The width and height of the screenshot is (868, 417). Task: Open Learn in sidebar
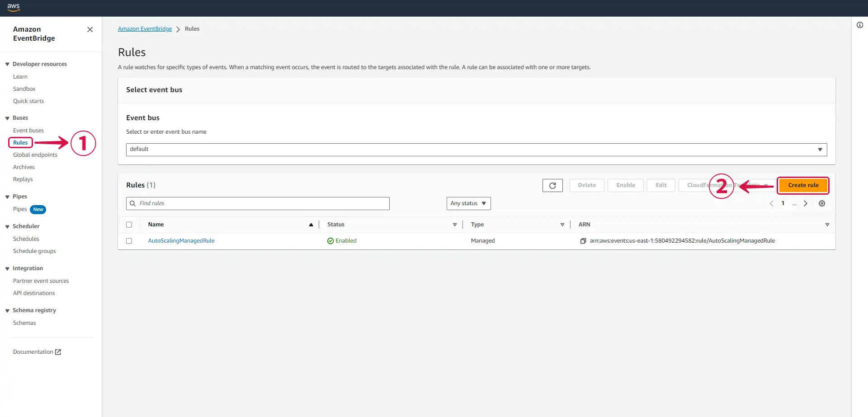tap(20, 77)
